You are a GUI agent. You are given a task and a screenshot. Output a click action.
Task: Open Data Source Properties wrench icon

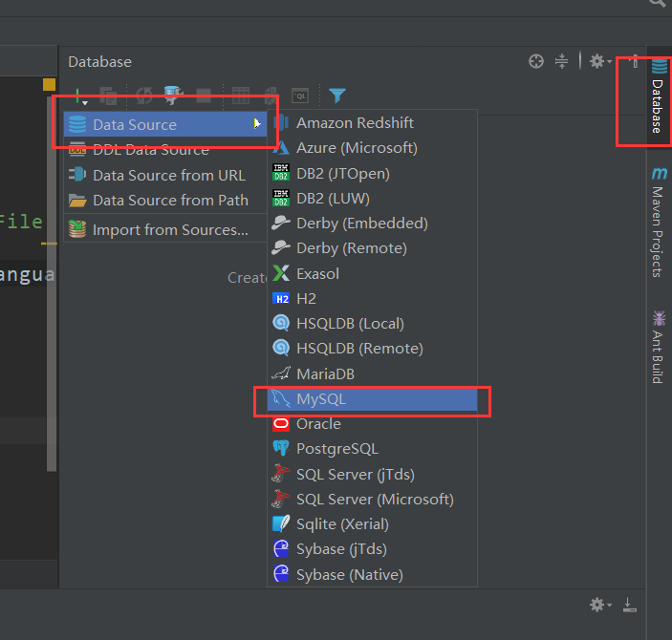tap(174, 96)
